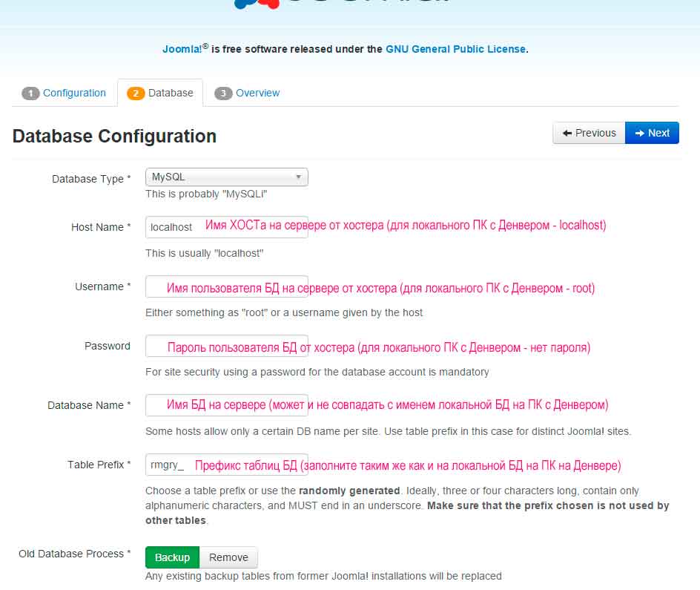Viewport: 700px width, 590px height.
Task: Open the GNU General Public License link
Action: pyautogui.click(x=455, y=49)
